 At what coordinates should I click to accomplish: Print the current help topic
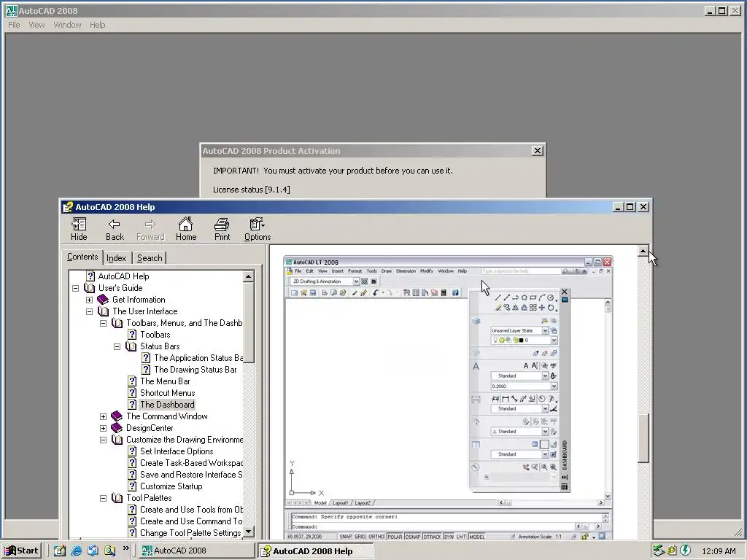coord(222,229)
